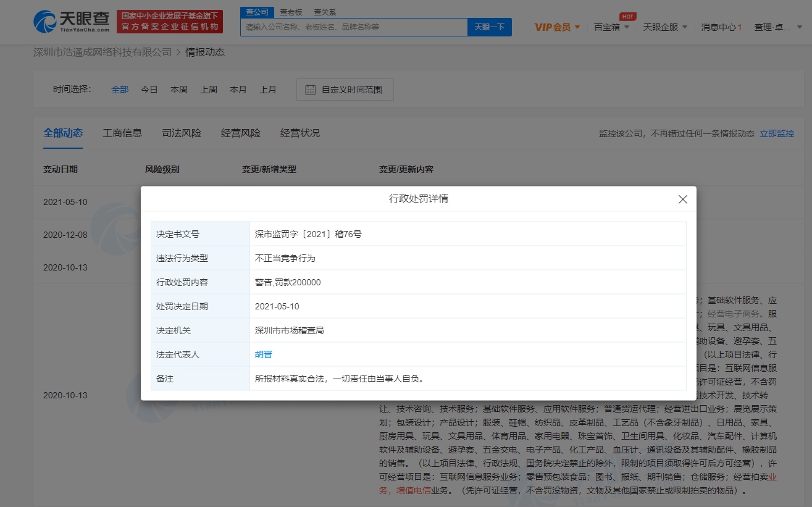Click violation type 不正当竞争行为
812x507 pixels.
(x=285, y=258)
